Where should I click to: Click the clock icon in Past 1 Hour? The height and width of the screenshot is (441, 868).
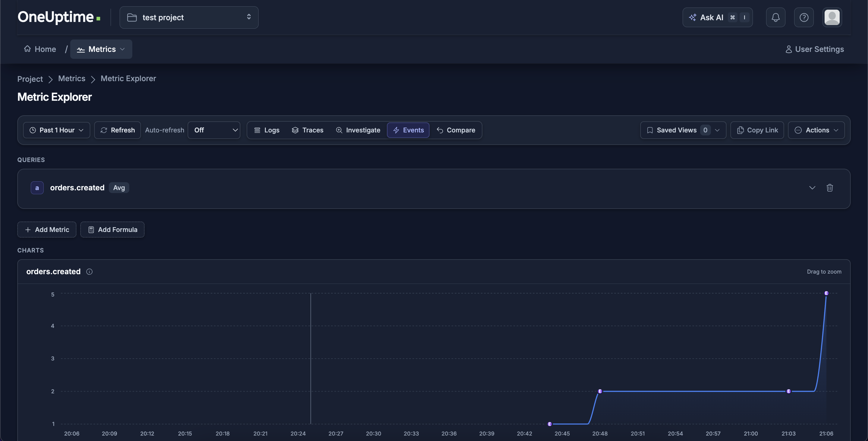33,130
